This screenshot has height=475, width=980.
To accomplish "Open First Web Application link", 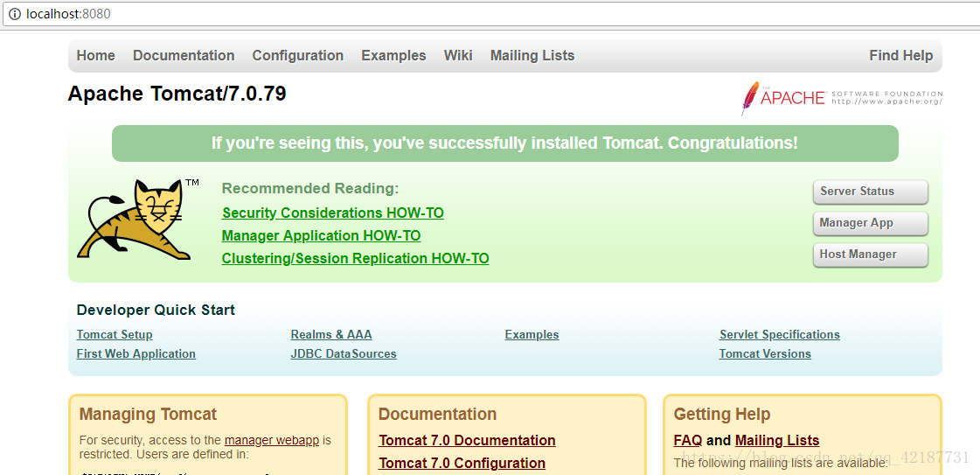I will [x=136, y=353].
